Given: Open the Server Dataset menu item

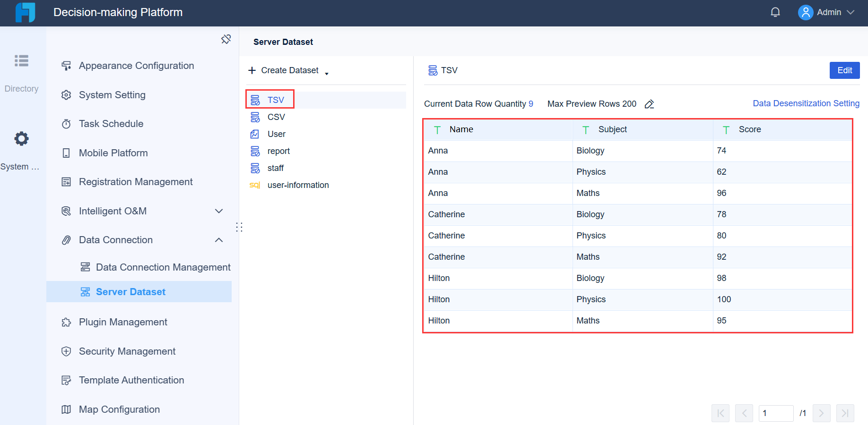Looking at the screenshot, I should 130,291.
